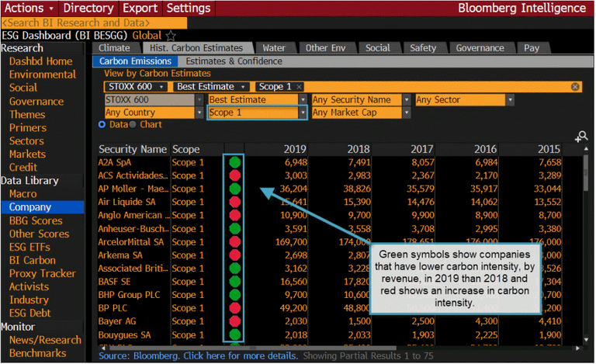The image size is (596, 364).
Task: Click red indicator for Bayer AG
Action: point(235,321)
